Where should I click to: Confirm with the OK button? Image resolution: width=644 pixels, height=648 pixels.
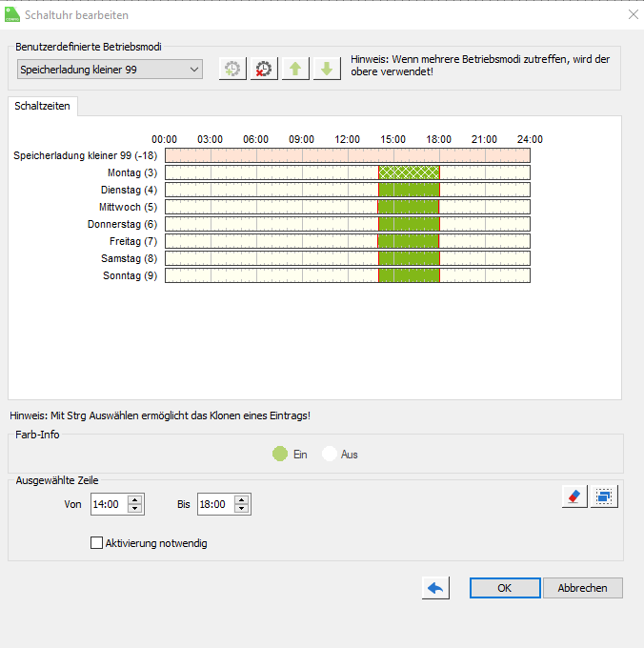coord(505,588)
